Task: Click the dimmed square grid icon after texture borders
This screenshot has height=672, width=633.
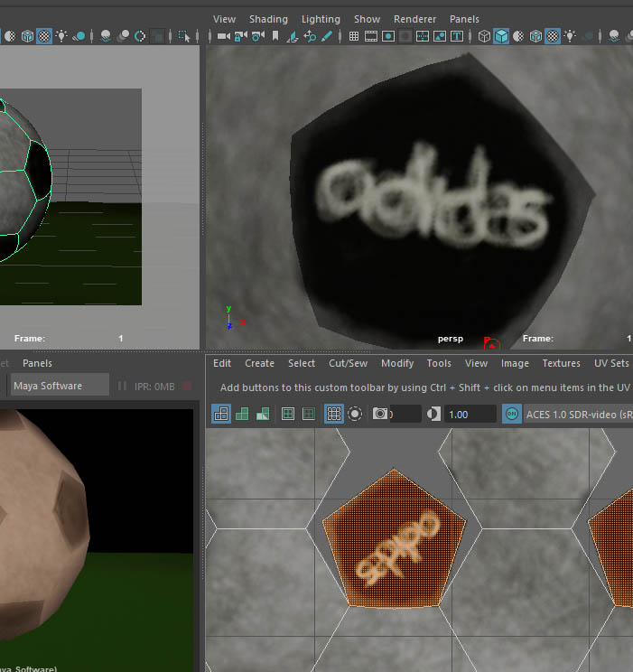Action: click(309, 414)
